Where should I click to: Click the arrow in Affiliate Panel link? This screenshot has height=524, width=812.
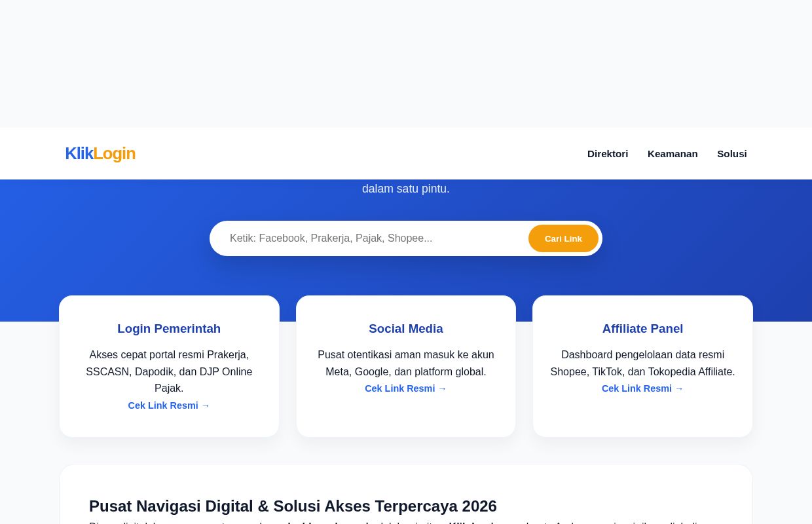[679, 388]
